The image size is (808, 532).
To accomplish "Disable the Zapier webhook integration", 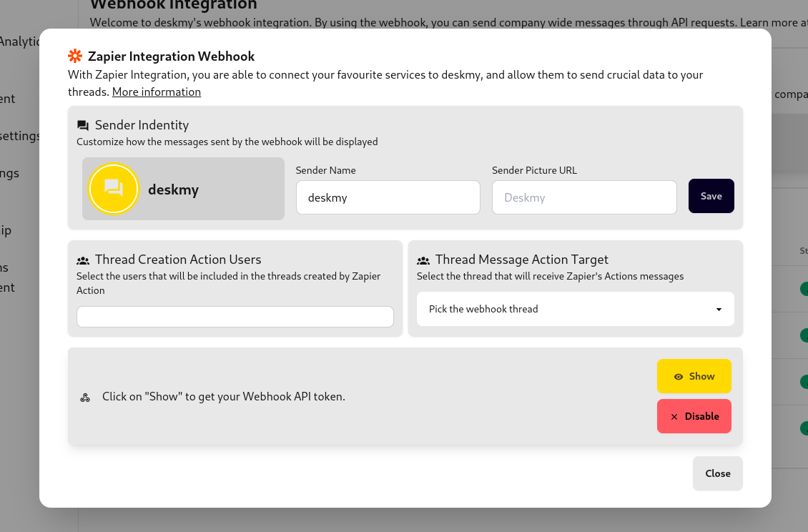I will (694, 416).
